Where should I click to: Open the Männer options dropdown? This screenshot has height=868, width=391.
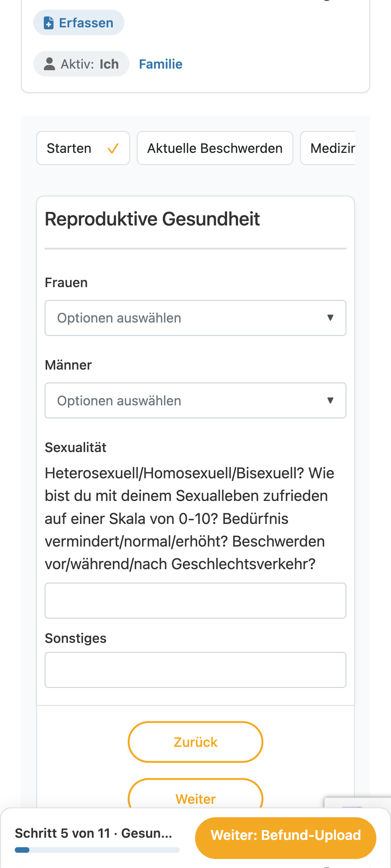coord(195,401)
